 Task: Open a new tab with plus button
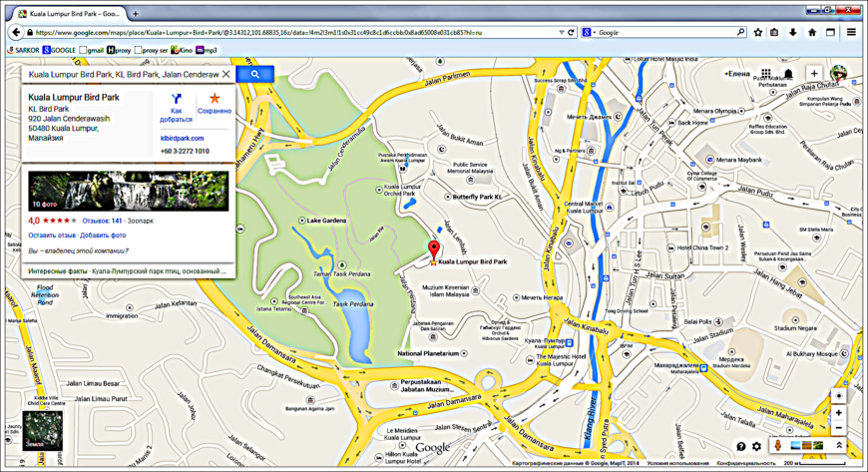136,13
